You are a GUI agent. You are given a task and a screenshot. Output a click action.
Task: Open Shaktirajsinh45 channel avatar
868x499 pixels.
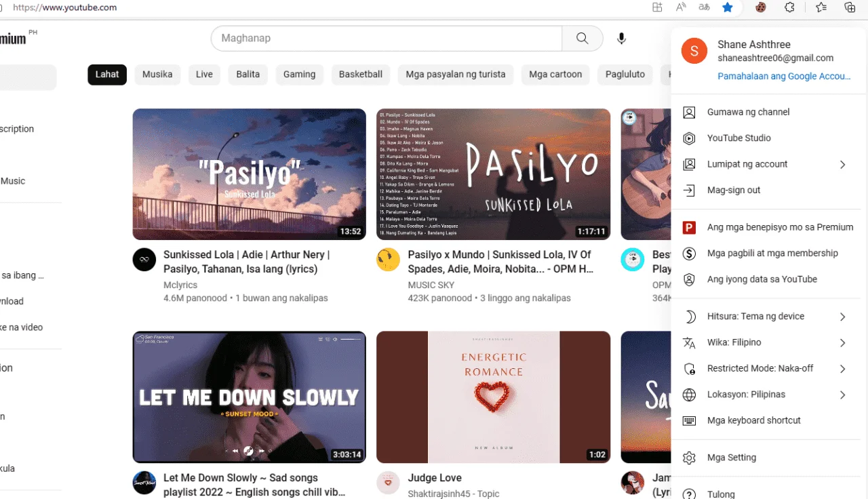[388, 483]
